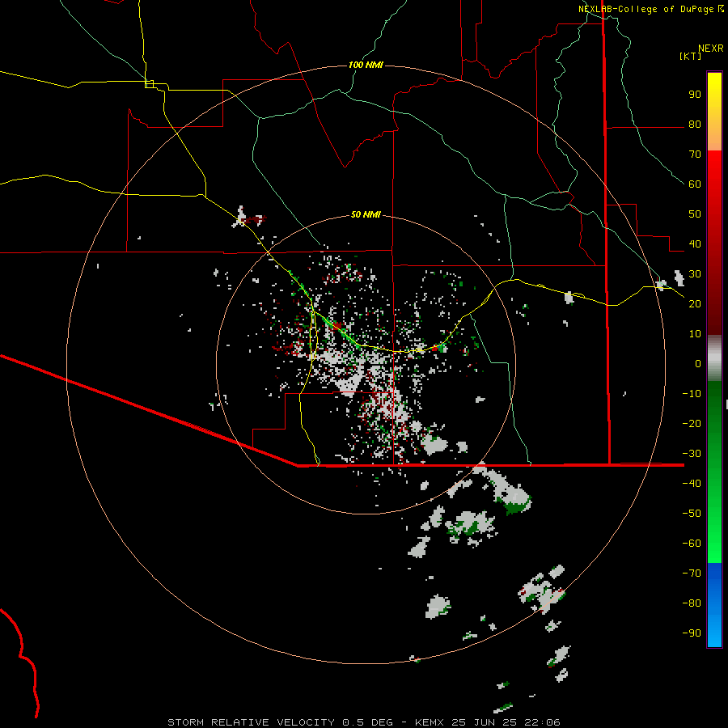Select the 80 value on the velocity scale

point(695,125)
